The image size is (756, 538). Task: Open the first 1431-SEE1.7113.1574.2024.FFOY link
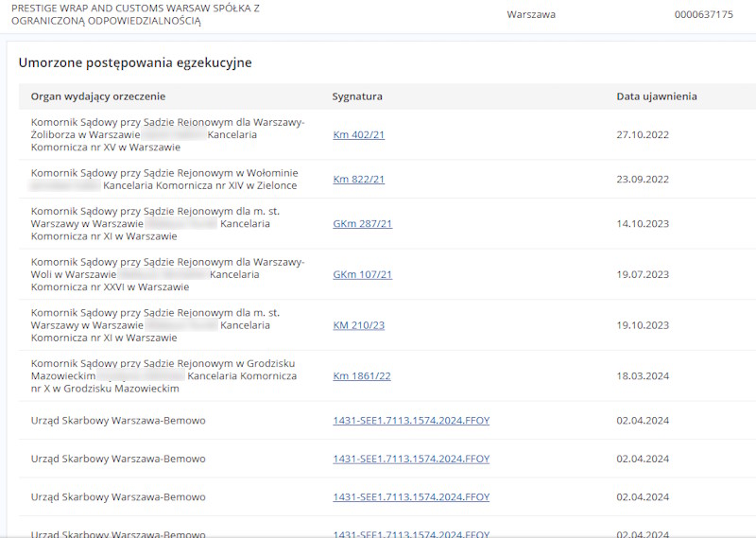click(x=411, y=421)
